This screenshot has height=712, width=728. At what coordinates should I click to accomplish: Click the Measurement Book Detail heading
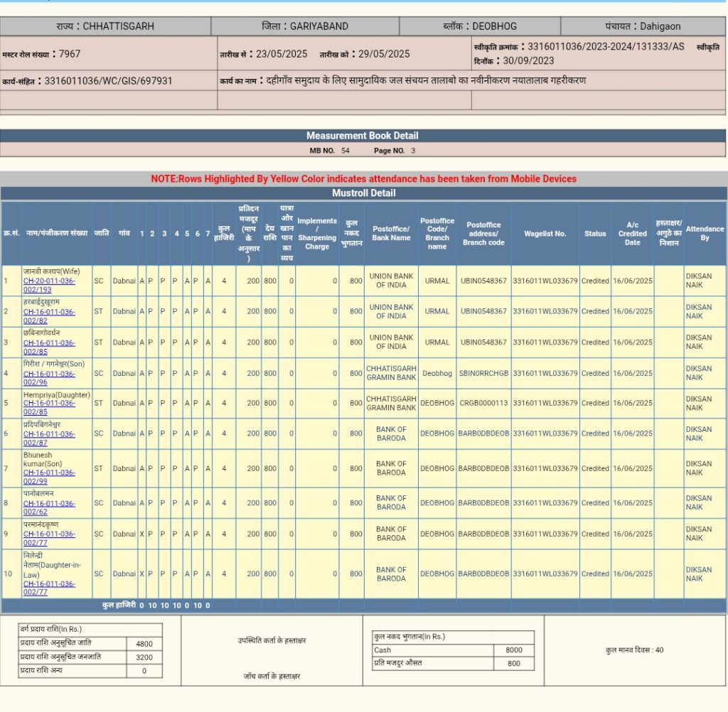[x=363, y=136]
